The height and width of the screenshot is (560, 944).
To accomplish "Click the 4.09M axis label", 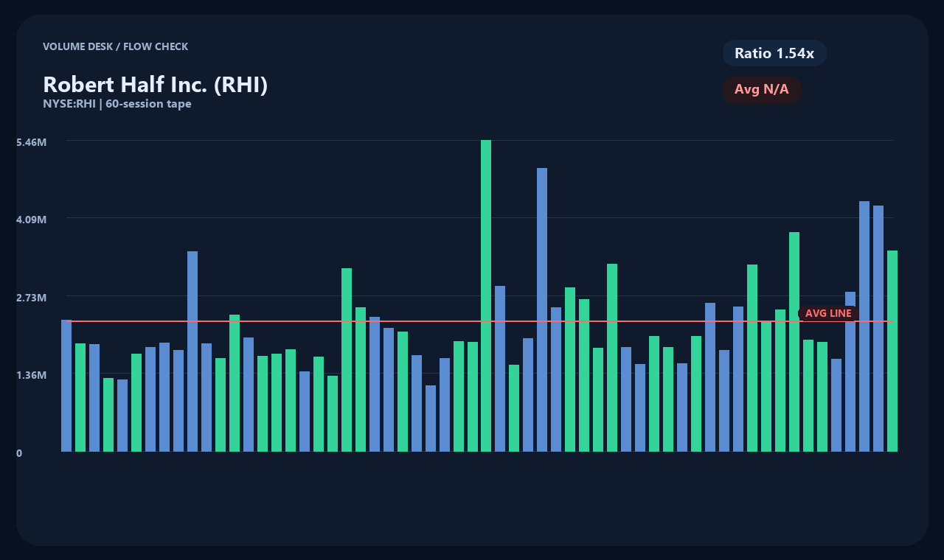I will tap(32, 220).
